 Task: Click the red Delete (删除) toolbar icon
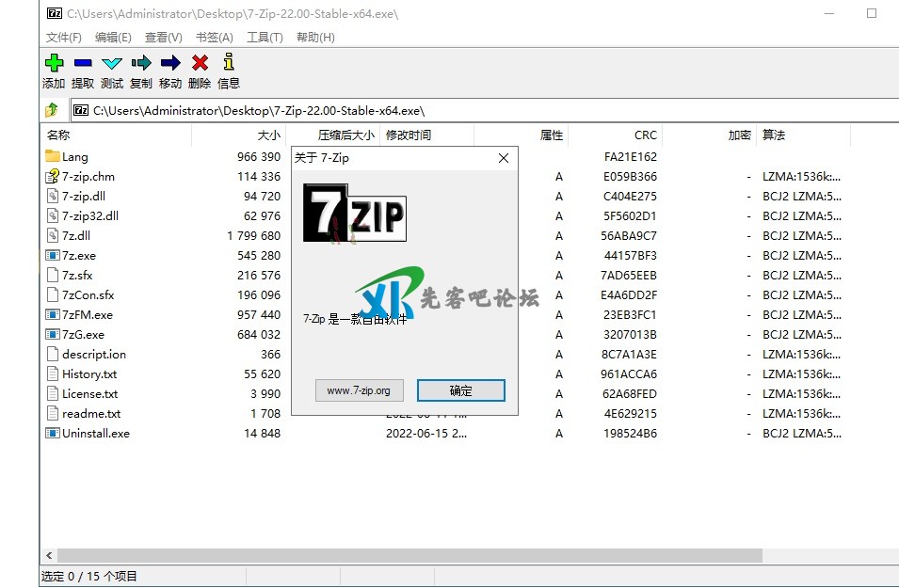tap(200, 63)
